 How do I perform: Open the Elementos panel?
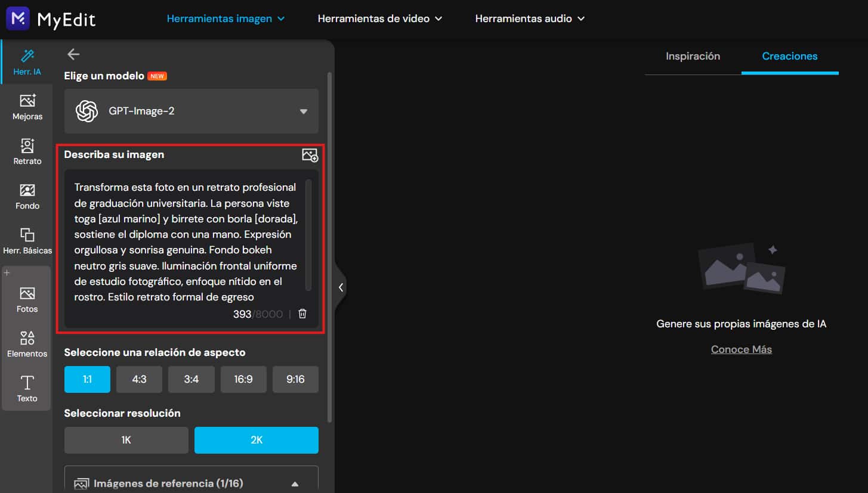27,345
